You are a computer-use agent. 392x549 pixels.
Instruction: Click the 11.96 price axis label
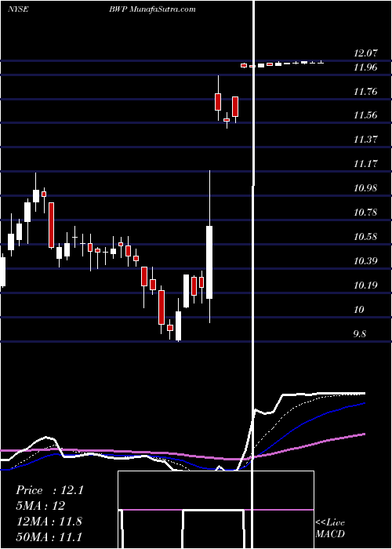tap(366, 67)
